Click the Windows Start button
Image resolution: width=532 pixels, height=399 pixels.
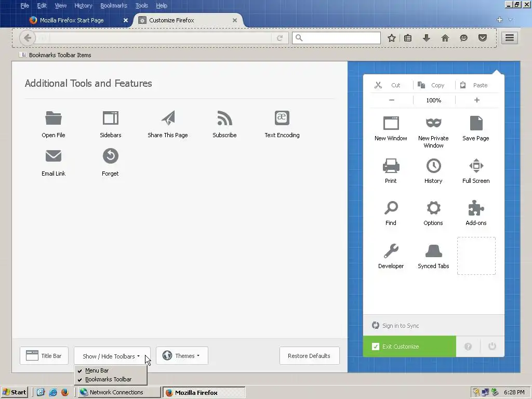15,392
